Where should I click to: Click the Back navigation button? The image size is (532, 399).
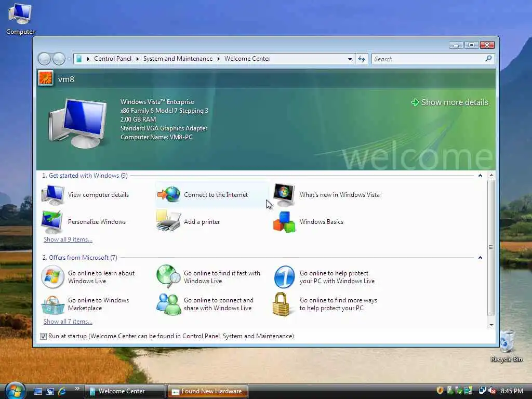click(44, 59)
